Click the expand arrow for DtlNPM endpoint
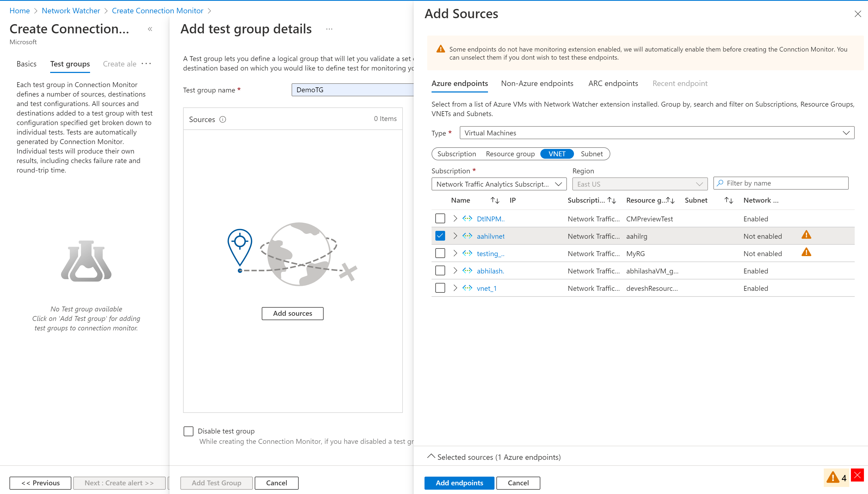This screenshot has width=868, height=494. pos(455,219)
